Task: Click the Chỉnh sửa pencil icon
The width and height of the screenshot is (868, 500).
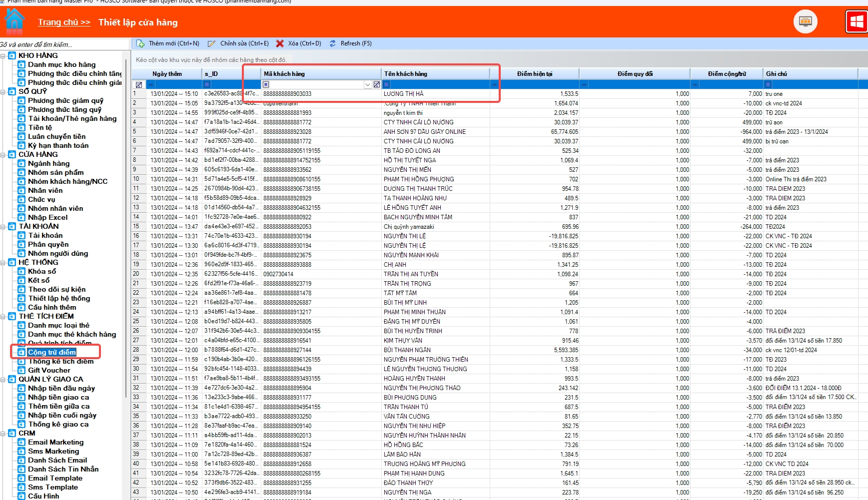Action: pyautogui.click(x=212, y=43)
